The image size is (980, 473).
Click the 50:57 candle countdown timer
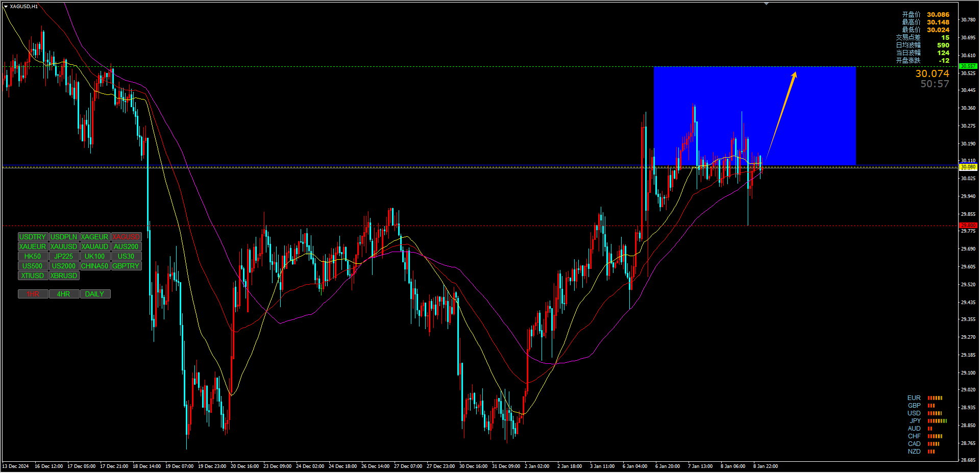935,84
